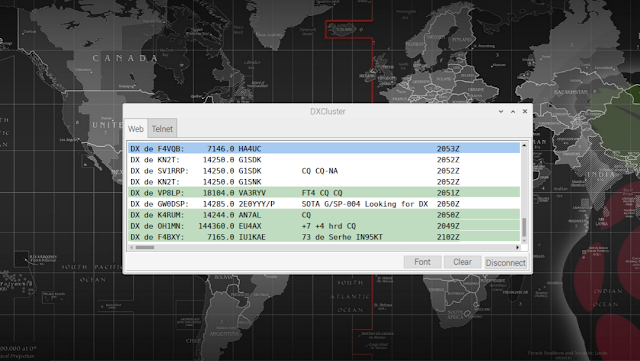Select the EU4AX spot on 144360.0
Image resolution: width=640 pixels, height=361 pixels.
pyautogui.click(x=324, y=226)
